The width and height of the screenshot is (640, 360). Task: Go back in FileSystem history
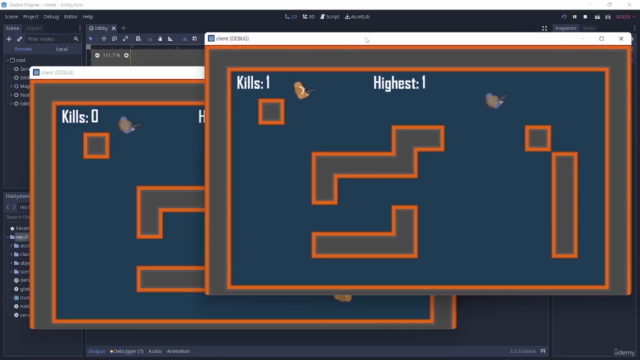coord(8,207)
